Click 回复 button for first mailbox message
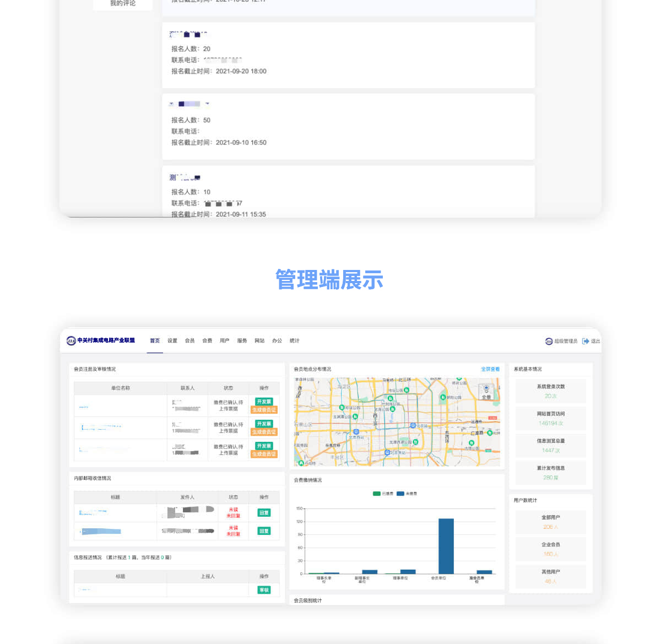This screenshot has height=644, width=661. (x=264, y=513)
